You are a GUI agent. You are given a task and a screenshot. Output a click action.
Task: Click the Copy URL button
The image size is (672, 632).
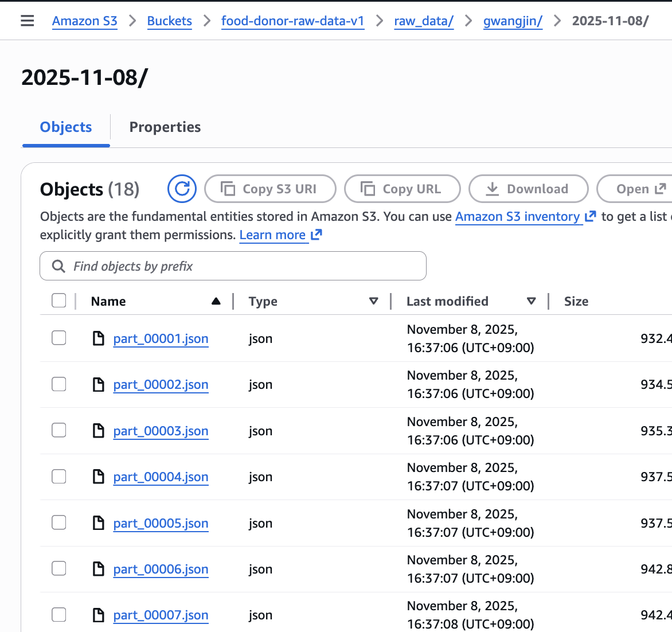click(x=403, y=189)
